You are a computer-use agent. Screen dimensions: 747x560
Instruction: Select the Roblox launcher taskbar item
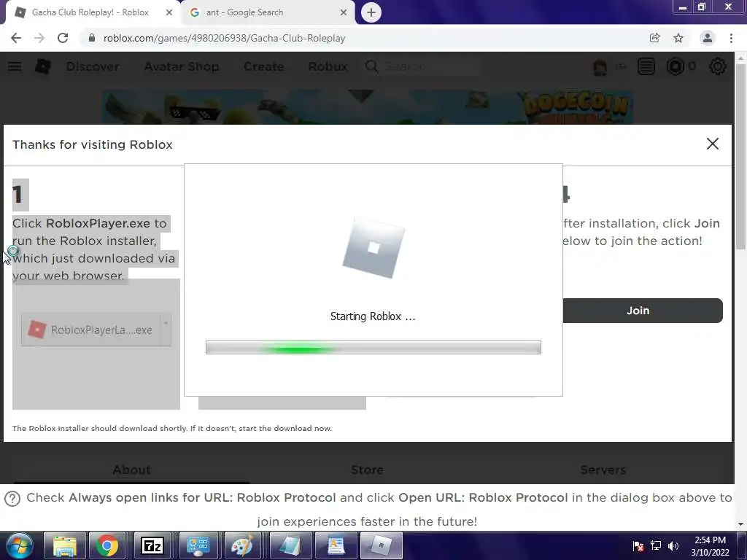pos(381,545)
